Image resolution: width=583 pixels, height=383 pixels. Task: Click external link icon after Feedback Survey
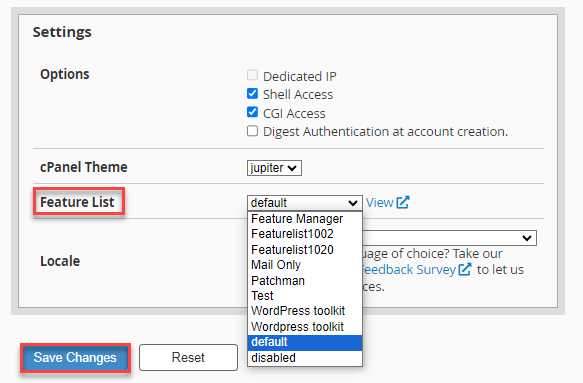pos(465,269)
